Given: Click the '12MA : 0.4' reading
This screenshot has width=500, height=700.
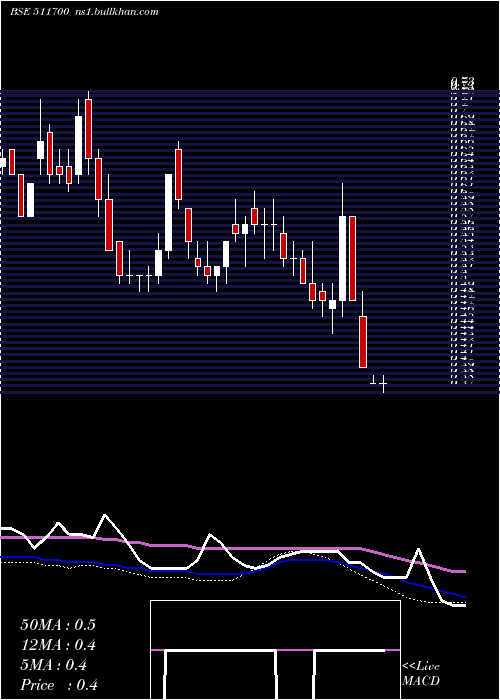Looking at the screenshot, I should [x=58, y=645].
